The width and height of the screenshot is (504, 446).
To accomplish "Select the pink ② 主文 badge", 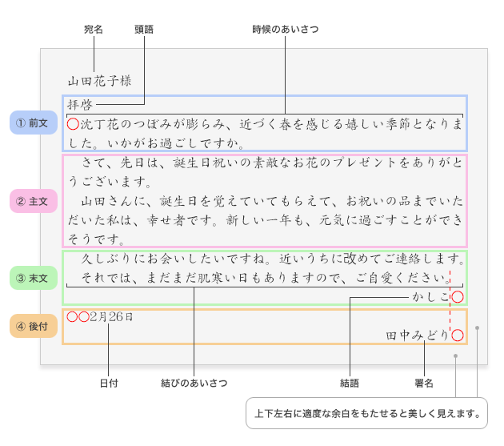I will coord(33,200).
